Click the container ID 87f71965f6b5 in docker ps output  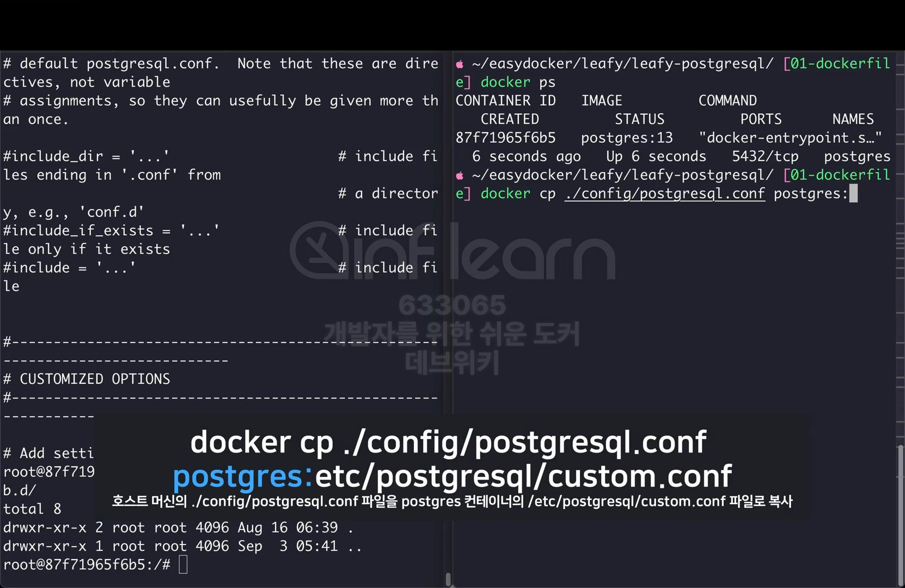(506, 138)
